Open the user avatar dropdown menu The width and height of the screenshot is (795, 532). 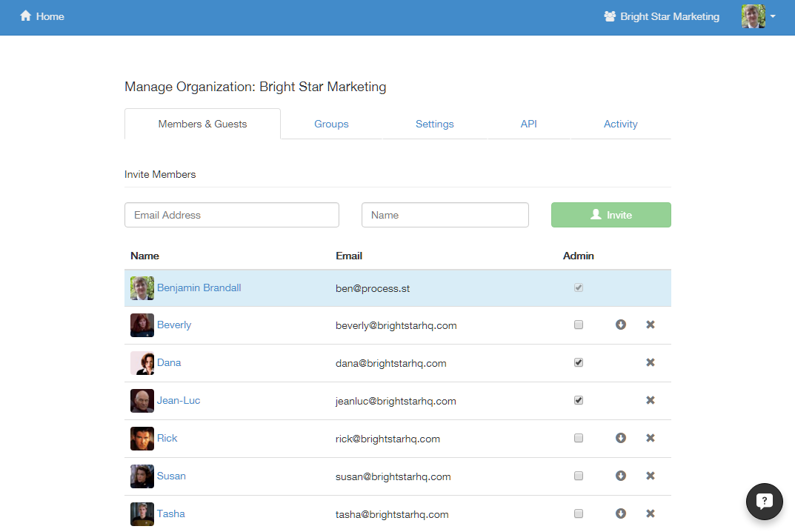pos(759,16)
